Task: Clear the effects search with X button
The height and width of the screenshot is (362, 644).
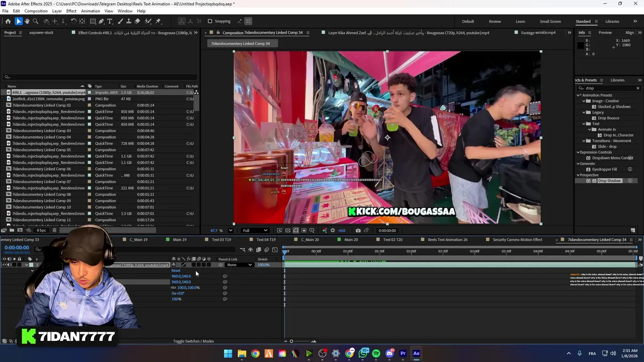Action: tap(638, 88)
